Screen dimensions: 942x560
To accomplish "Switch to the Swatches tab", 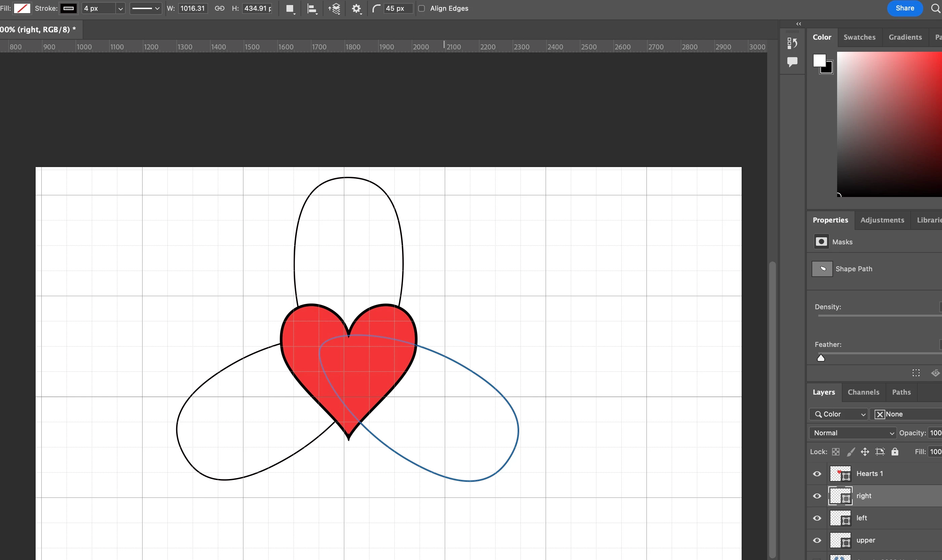I will [859, 37].
